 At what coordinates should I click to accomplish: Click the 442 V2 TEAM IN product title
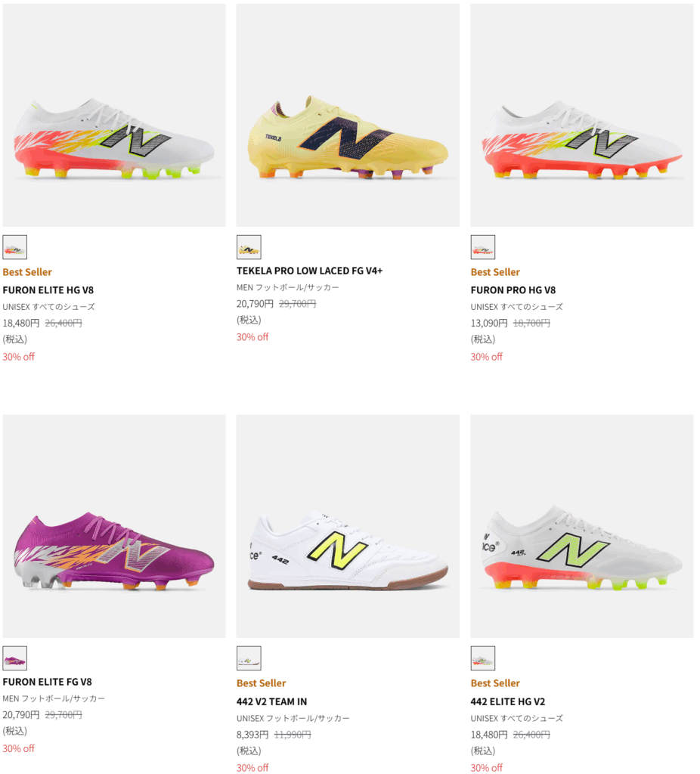(x=271, y=701)
